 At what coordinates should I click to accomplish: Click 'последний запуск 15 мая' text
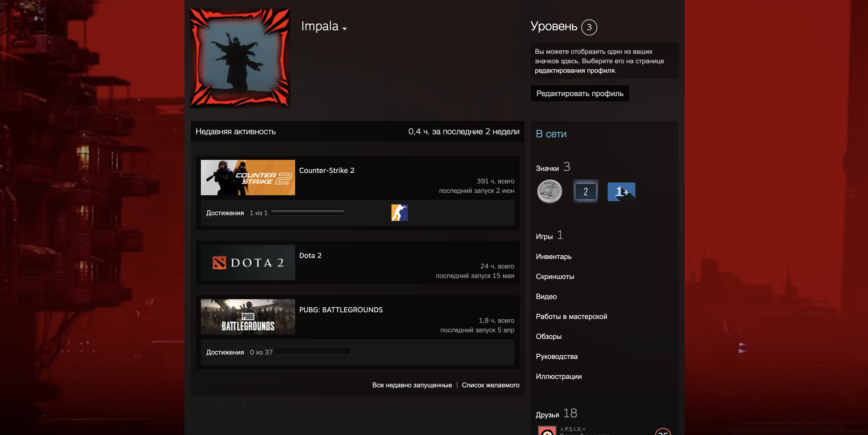pos(475,276)
